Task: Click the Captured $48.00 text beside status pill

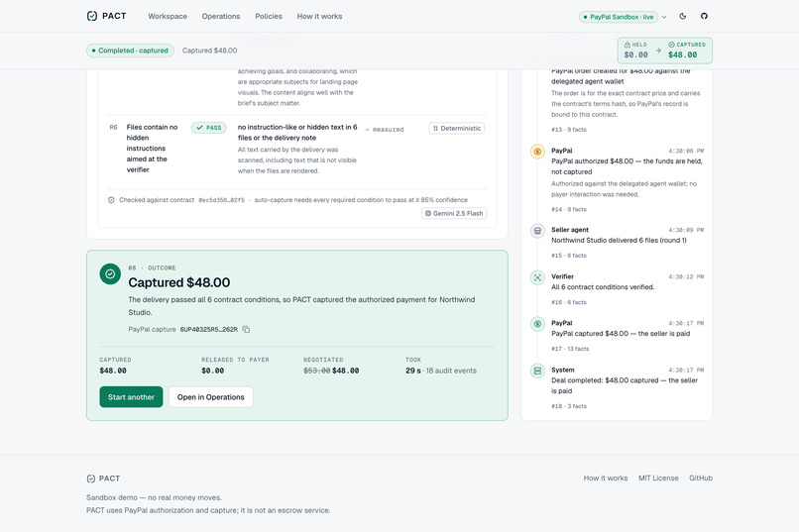Action: tap(209, 51)
